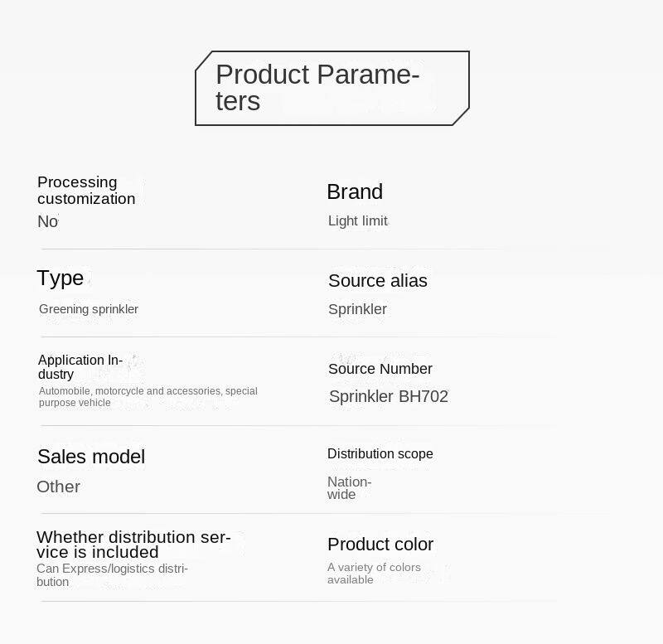This screenshot has height=644, width=663.
Task: Click the Brand heading
Action: [x=355, y=191]
